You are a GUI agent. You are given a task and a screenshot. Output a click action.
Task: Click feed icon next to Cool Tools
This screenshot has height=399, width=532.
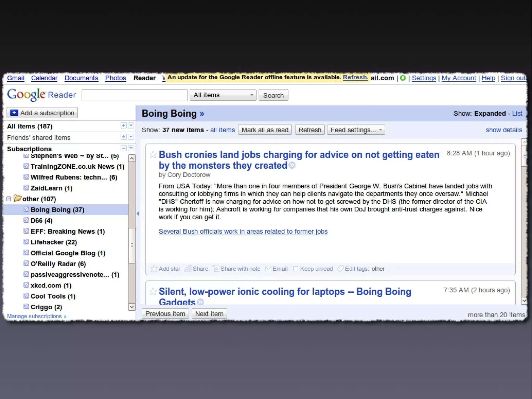26,296
